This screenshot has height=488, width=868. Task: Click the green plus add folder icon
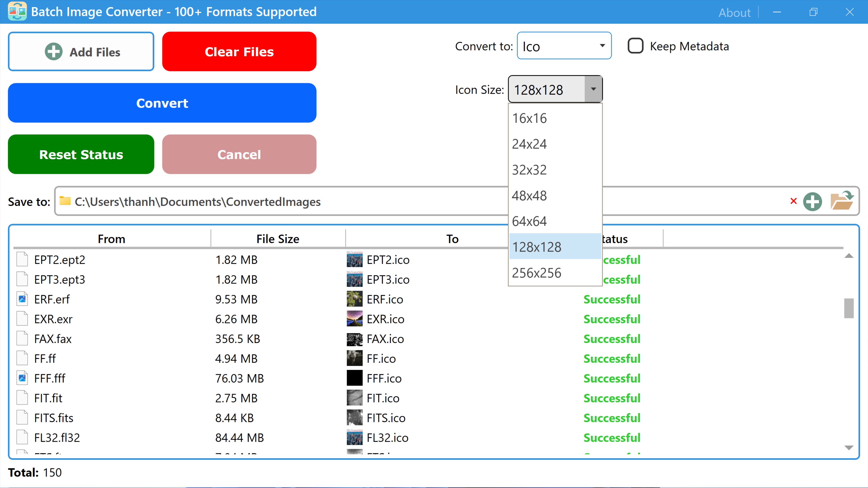812,202
